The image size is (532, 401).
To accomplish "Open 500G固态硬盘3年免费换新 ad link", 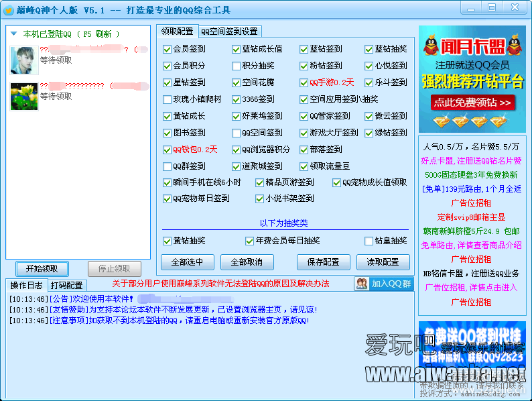I will [x=471, y=175].
